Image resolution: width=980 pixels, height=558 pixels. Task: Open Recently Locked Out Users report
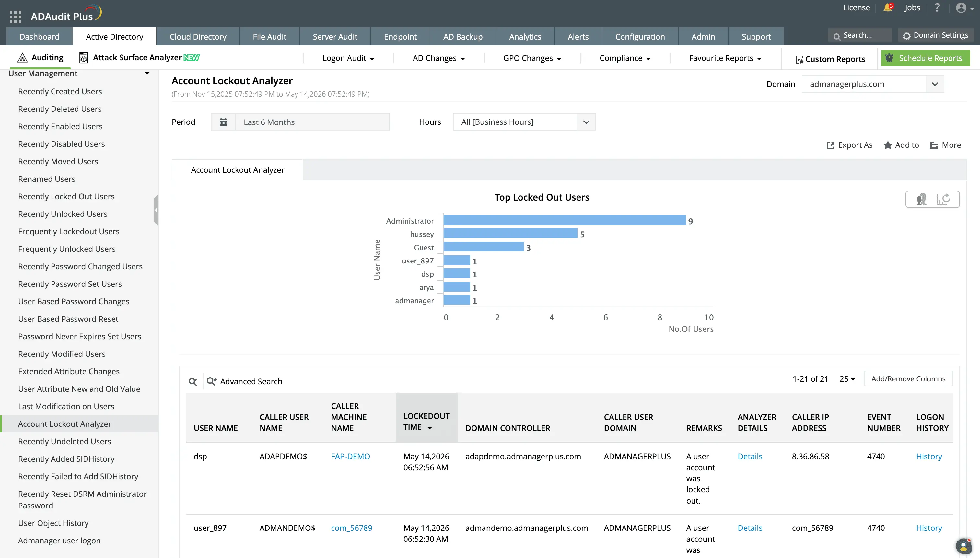click(66, 197)
